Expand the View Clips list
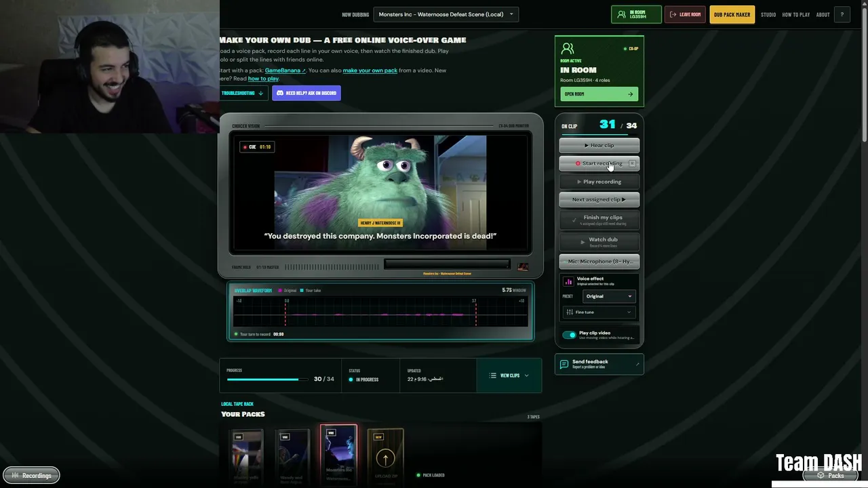 coord(509,375)
